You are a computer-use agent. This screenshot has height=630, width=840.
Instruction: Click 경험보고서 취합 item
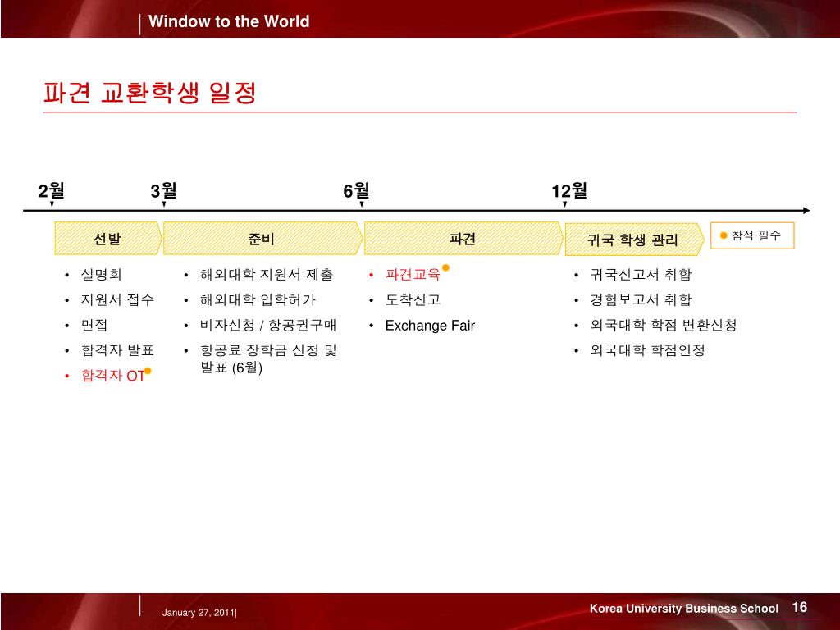tap(641, 300)
